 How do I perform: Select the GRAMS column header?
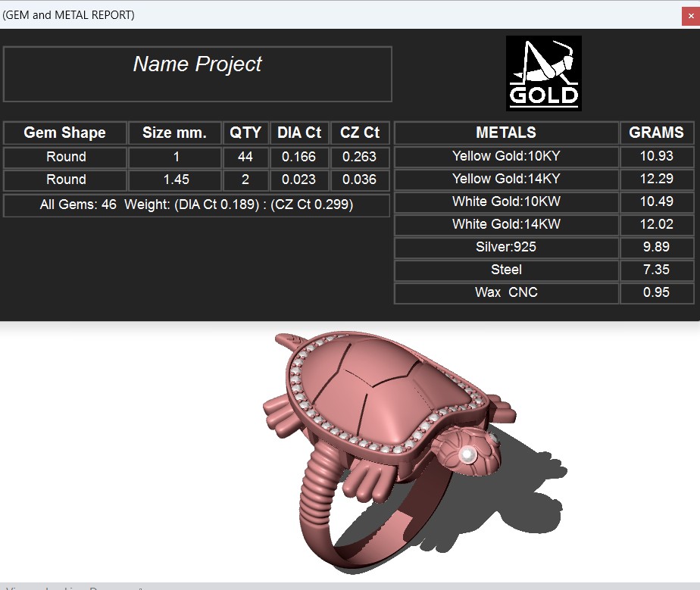click(657, 133)
